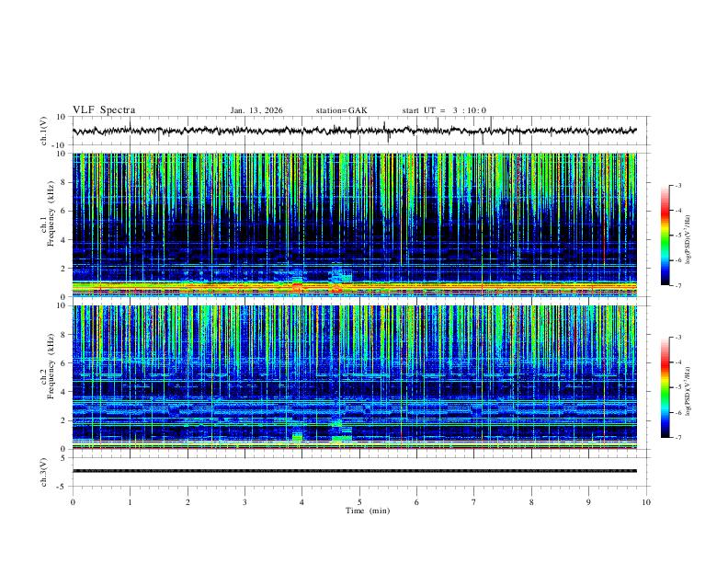Click the time axis tick label "3"
This screenshot has width=728, height=563.
(245, 502)
